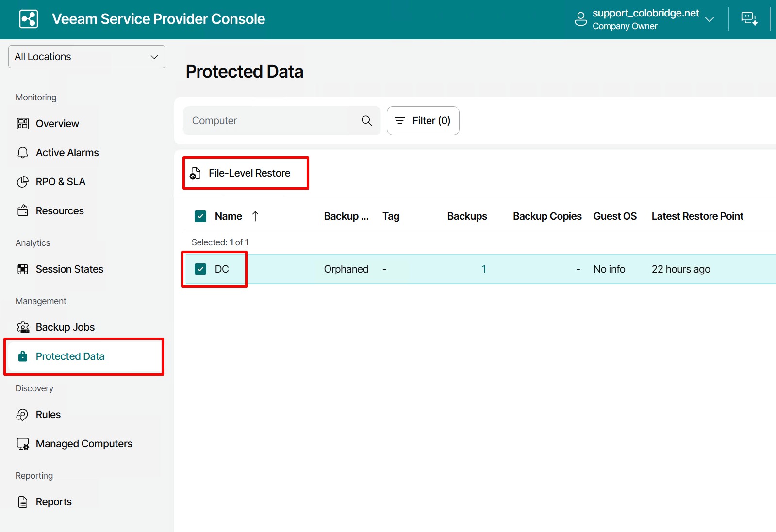Sort by Name column arrow
Screen dimensions: 776x532
(x=255, y=216)
